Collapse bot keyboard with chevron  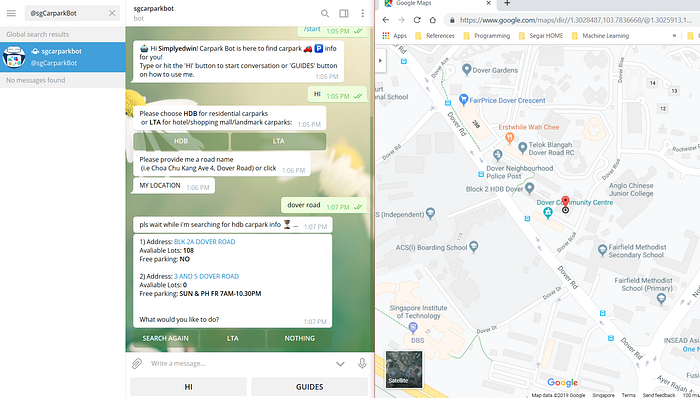[x=340, y=364]
